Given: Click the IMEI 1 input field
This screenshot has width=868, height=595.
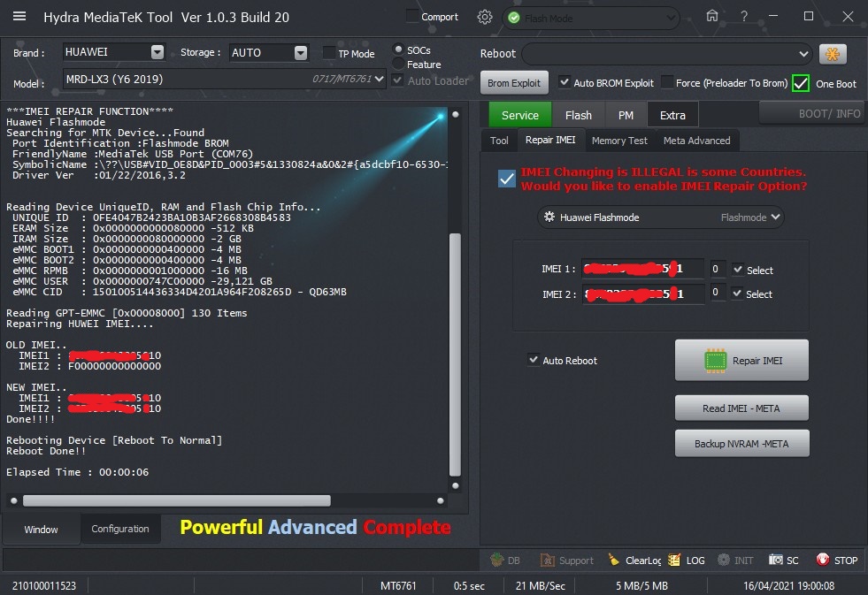Looking at the screenshot, I should (642, 269).
